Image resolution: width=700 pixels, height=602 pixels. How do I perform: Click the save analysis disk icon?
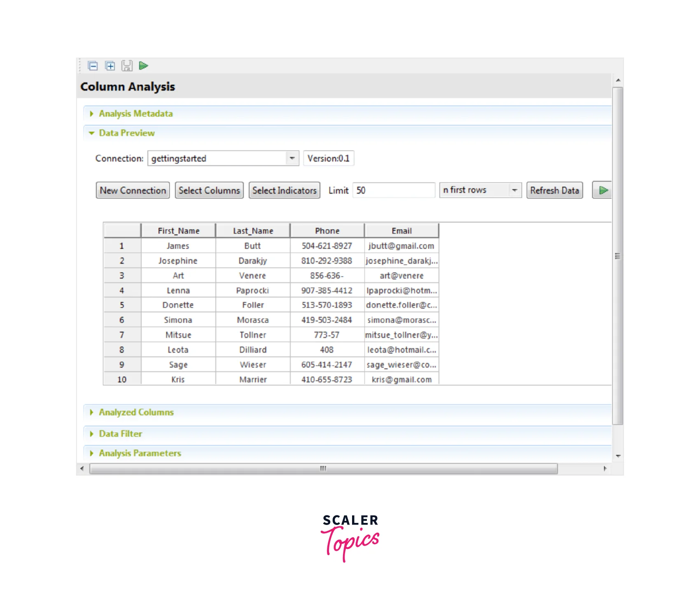(127, 66)
